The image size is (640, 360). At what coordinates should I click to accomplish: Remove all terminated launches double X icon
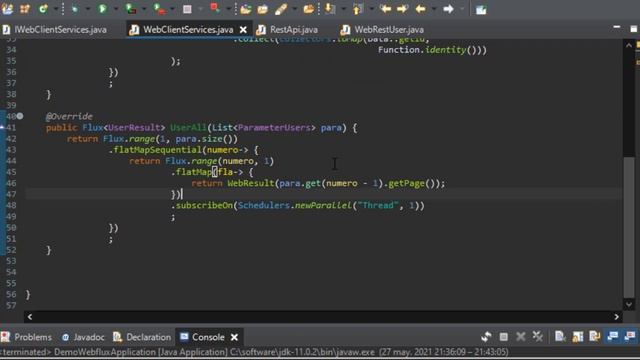point(538,337)
